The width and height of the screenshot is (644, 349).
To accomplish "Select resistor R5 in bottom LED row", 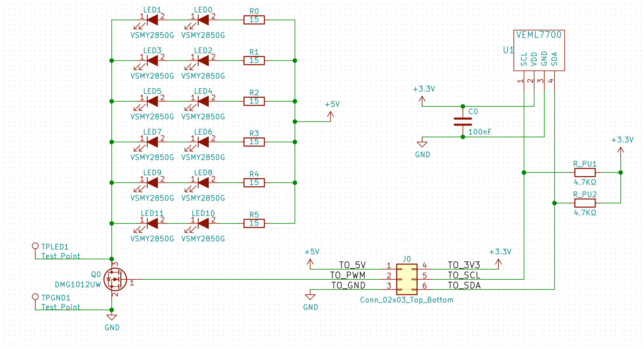I will [x=254, y=223].
